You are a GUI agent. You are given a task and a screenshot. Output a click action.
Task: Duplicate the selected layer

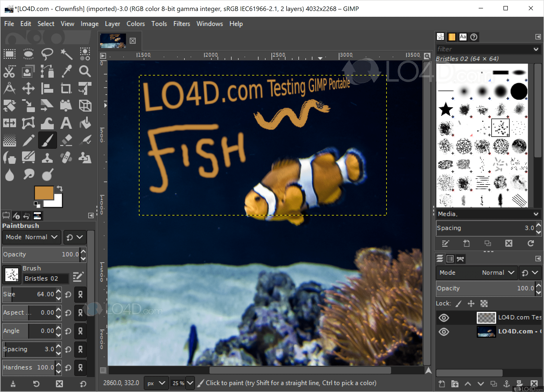click(494, 384)
